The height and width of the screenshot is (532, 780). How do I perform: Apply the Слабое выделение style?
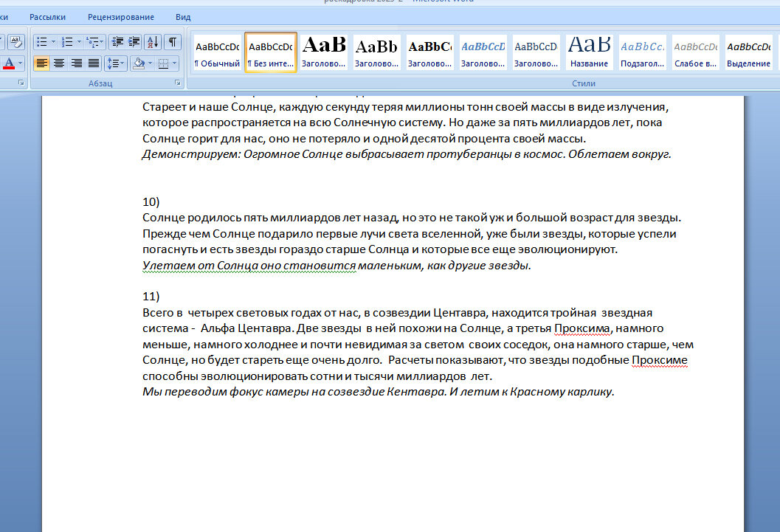point(695,52)
